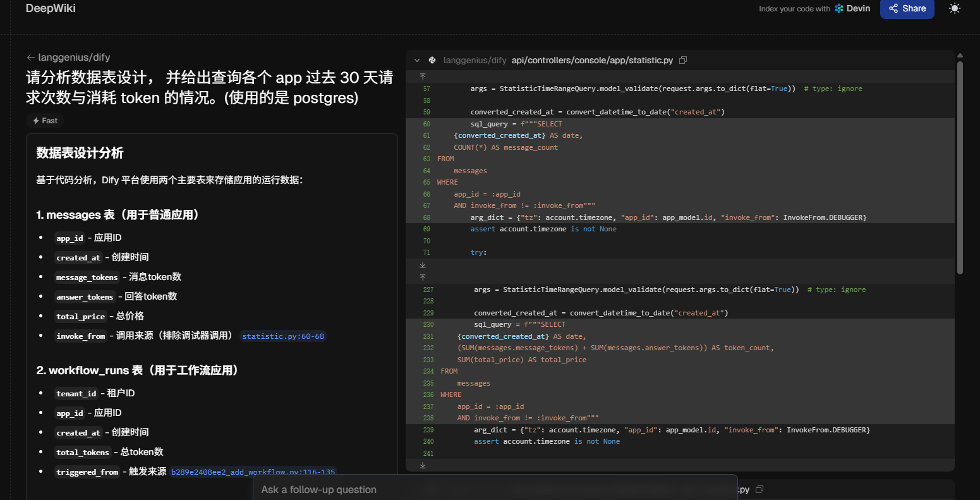Image resolution: width=980 pixels, height=500 pixels.
Task: Open the b289e2408ee2_add_workflow.py citation link
Action: click(253, 472)
